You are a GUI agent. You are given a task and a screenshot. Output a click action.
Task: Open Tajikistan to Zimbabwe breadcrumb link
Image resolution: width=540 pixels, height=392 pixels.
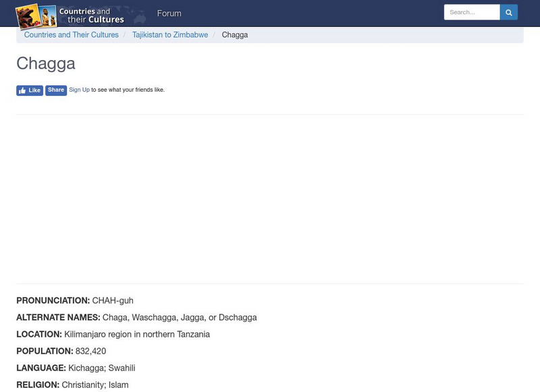170,35
